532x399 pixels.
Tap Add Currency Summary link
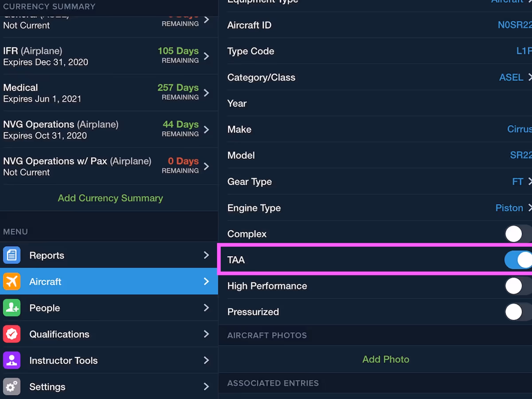coord(110,198)
